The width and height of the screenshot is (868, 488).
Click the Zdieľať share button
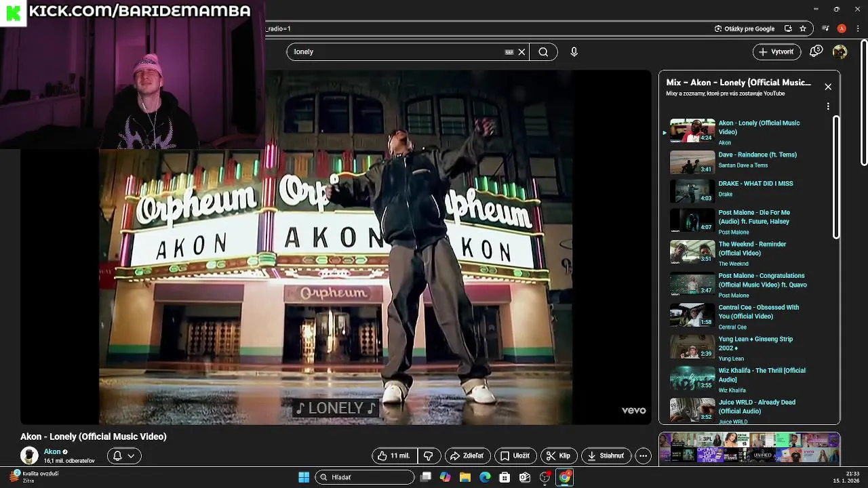click(x=467, y=456)
